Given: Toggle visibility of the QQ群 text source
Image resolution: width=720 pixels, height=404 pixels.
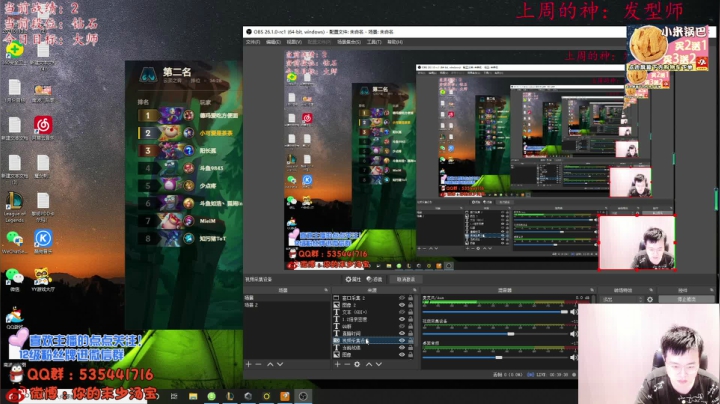Looking at the screenshot, I should [x=402, y=326].
